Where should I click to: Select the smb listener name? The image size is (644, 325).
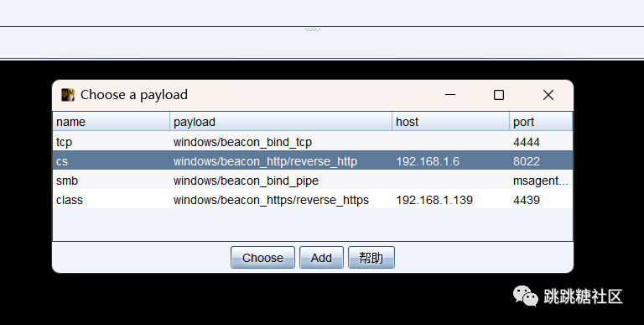click(67, 181)
